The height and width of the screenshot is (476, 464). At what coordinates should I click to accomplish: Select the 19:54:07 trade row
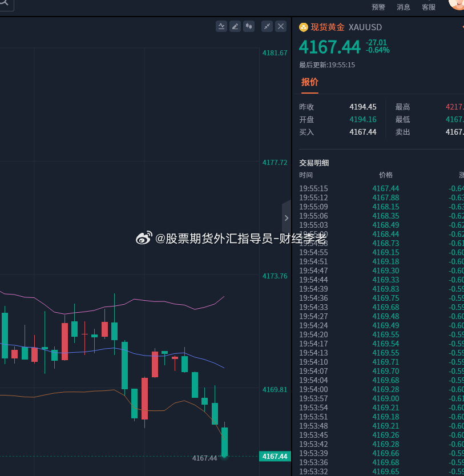(381, 371)
